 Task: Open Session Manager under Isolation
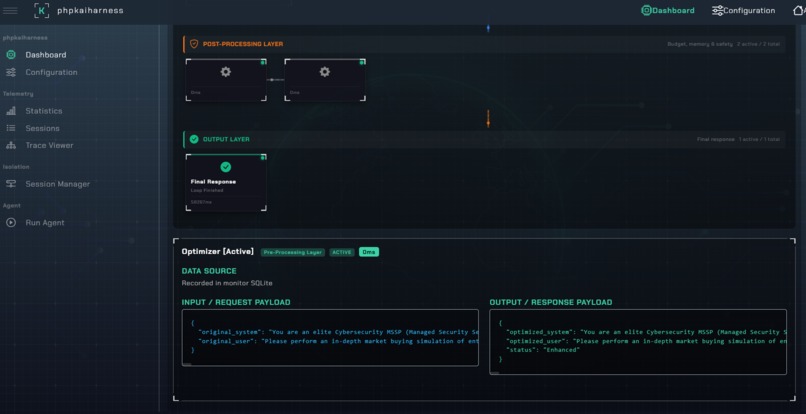coord(58,184)
